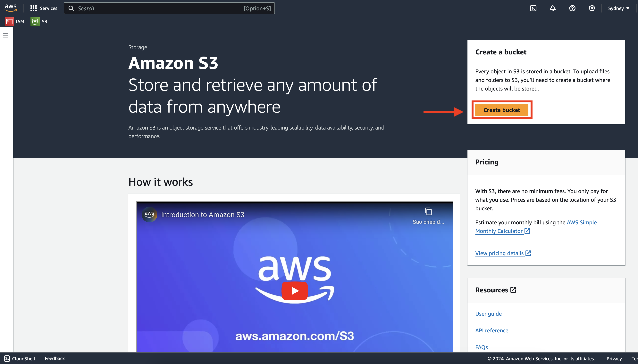Open the S3 console icon

pyautogui.click(x=35, y=21)
